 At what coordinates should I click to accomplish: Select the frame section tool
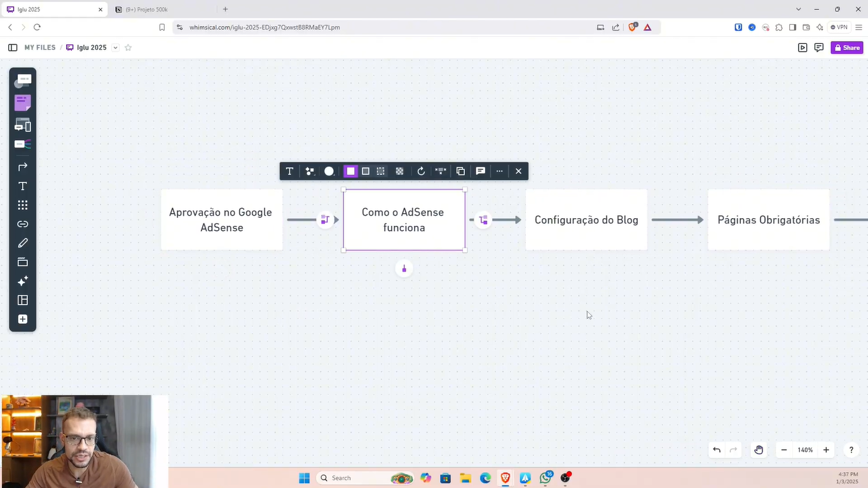click(x=23, y=262)
